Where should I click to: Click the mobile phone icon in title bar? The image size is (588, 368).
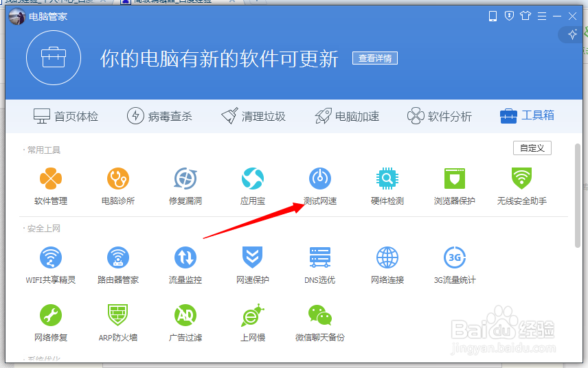(493, 16)
